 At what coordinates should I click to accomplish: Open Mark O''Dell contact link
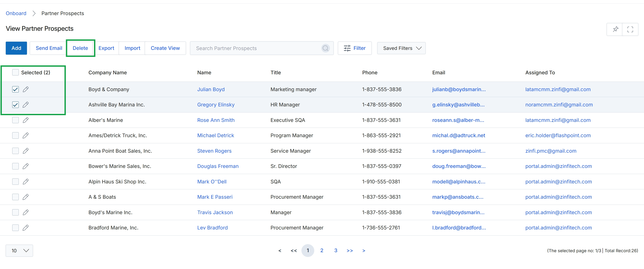tap(212, 181)
